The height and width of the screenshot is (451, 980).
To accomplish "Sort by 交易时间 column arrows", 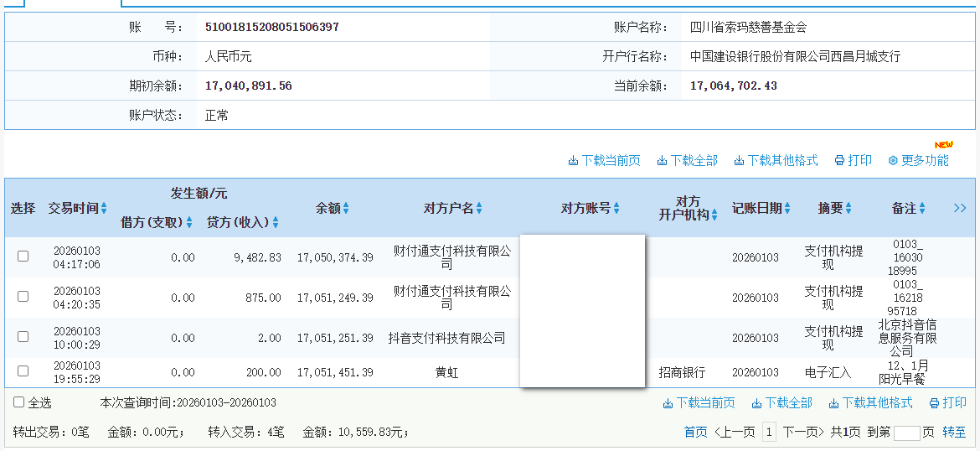I will 104,209.
